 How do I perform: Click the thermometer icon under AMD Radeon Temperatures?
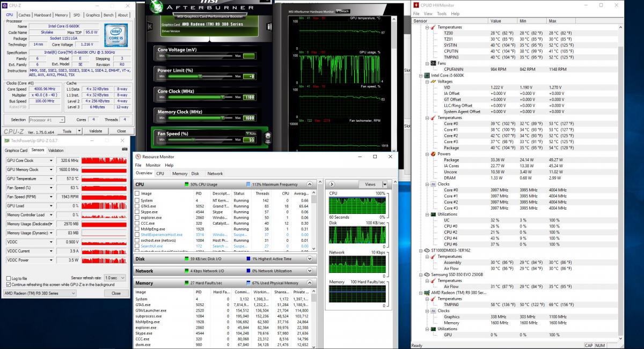(x=433, y=299)
